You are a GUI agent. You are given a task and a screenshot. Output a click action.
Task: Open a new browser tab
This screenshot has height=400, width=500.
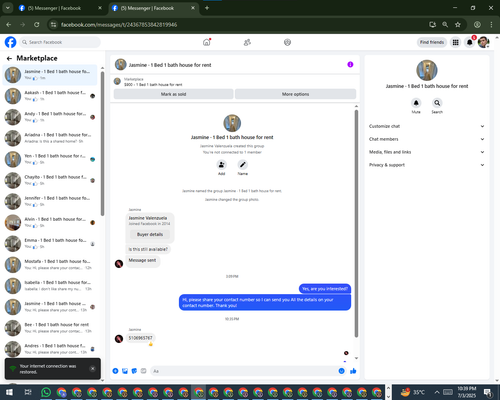207,8
